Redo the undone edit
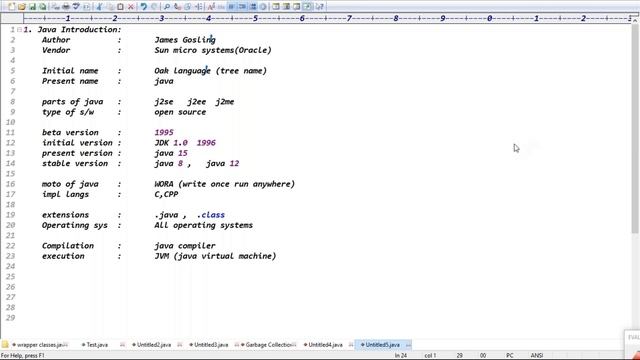Image resolution: width=640 pixels, height=360 pixels. click(154, 7)
